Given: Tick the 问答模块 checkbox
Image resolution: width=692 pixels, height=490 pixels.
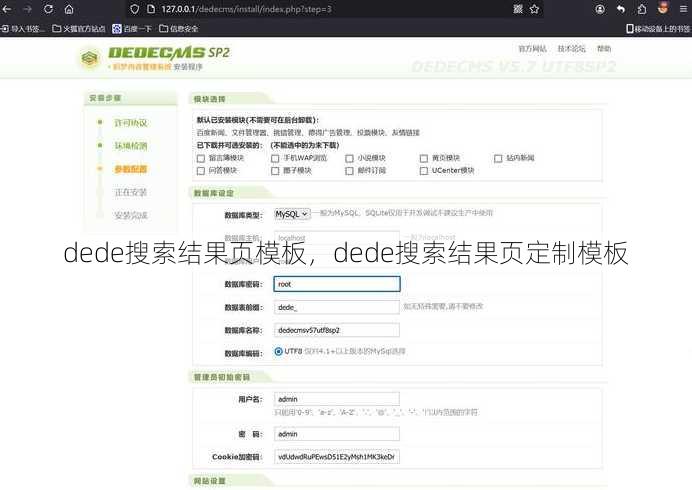Looking at the screenshot, I should (201, 170).
